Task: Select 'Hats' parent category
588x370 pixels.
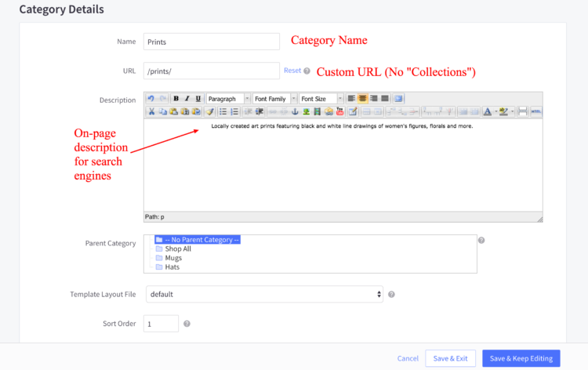Action: (x=168, y=267)
